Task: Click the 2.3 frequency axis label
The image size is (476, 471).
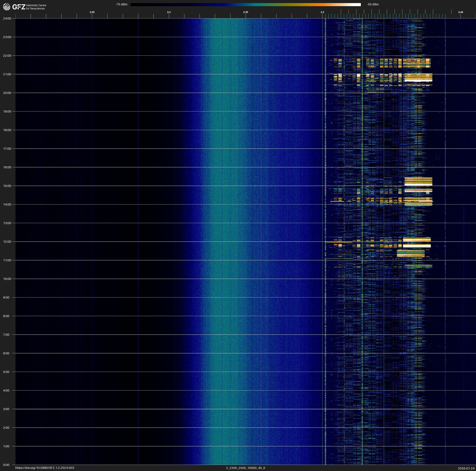Action: click(169, 12)
